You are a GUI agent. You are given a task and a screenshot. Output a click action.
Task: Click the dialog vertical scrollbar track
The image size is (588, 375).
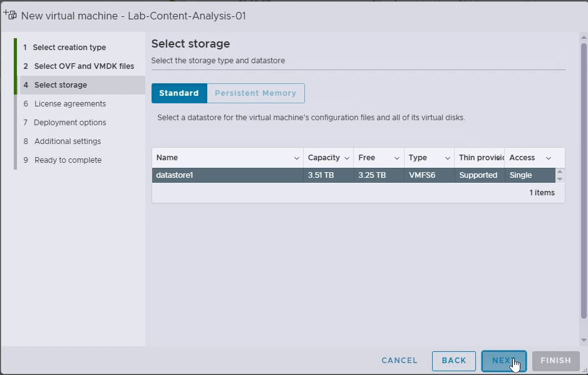pos(584,188)
